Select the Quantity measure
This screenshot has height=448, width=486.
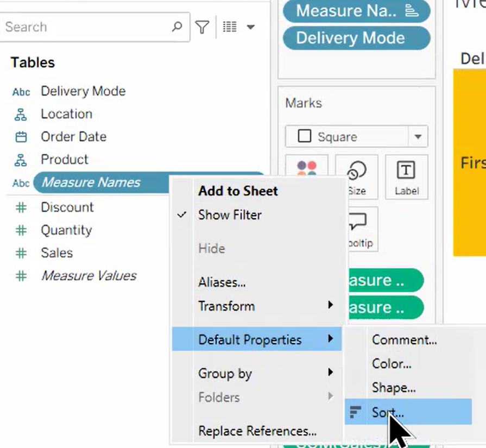(66, 230)
